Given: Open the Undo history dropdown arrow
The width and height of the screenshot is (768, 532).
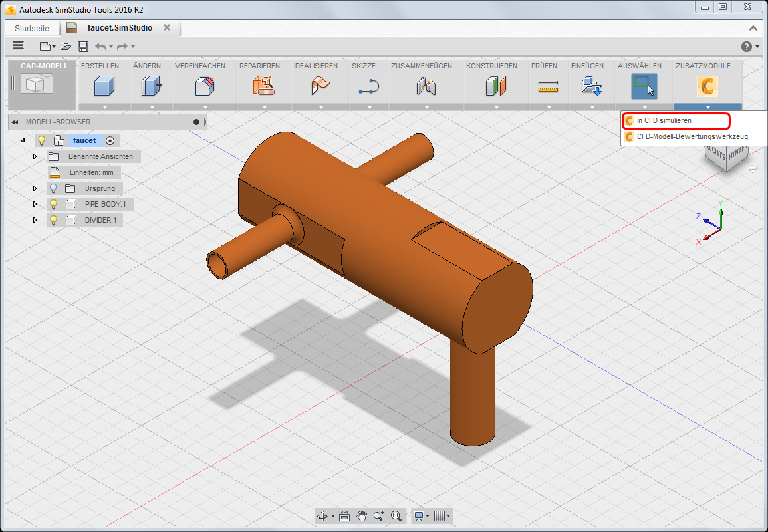Looking at the screenshot, I should tap(111, 47).
